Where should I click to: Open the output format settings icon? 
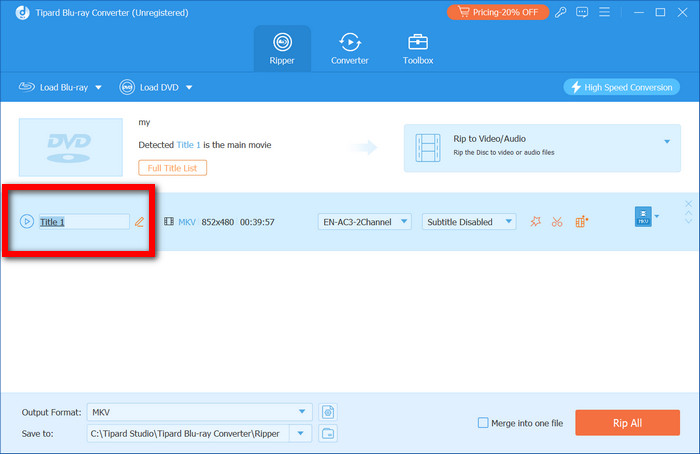pos(327,412)
